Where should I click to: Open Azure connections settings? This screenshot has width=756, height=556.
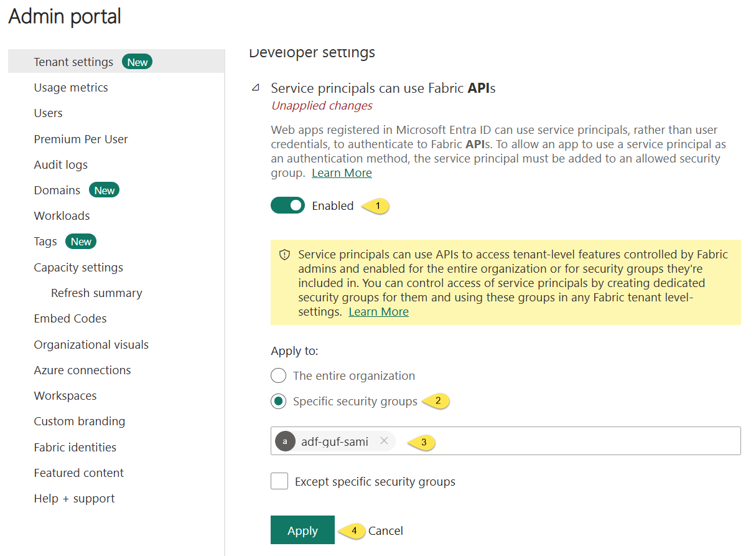click(x=82, y=370)
